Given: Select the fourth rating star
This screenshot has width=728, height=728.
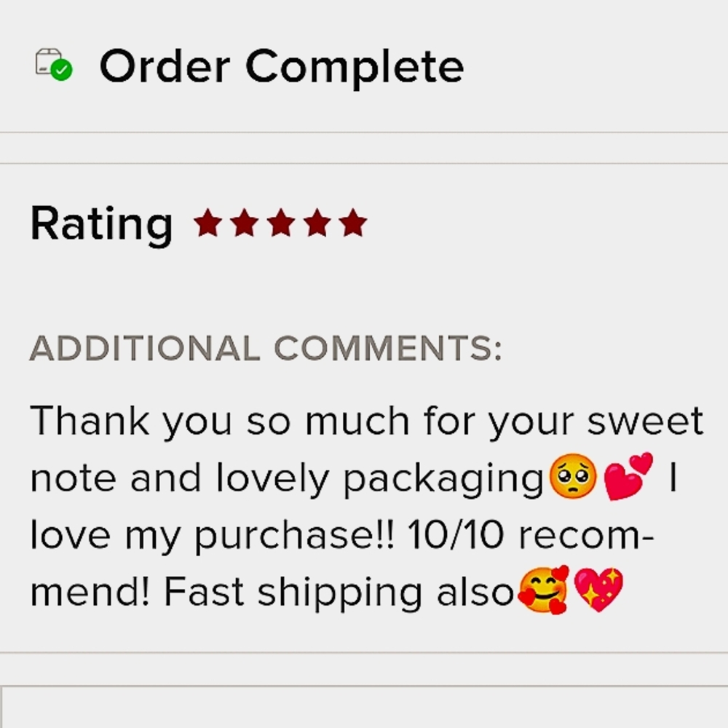Looking at the screenshot, I should 317,223.
